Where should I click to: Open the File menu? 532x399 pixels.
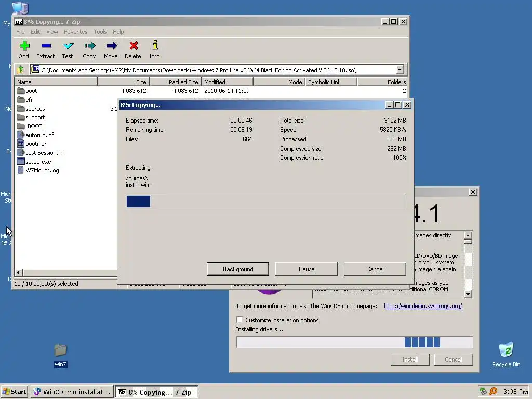(x=20, y=32)
